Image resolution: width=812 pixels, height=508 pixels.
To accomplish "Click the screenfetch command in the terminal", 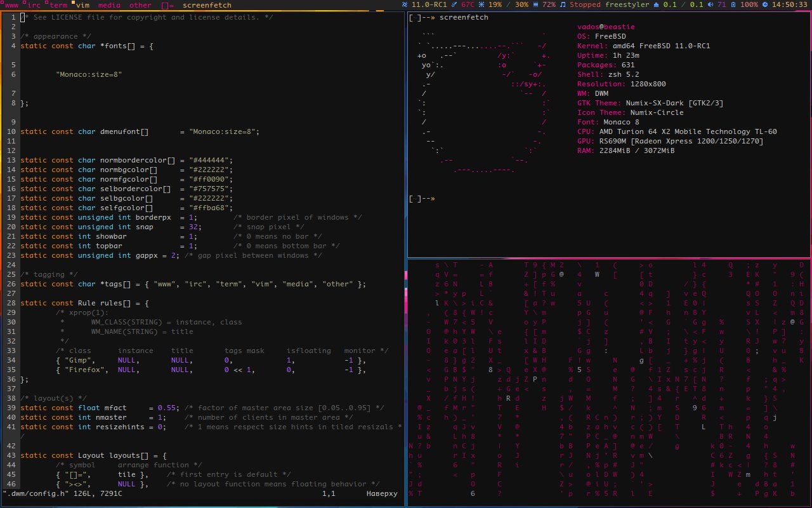I will click(x=464, y=17).
